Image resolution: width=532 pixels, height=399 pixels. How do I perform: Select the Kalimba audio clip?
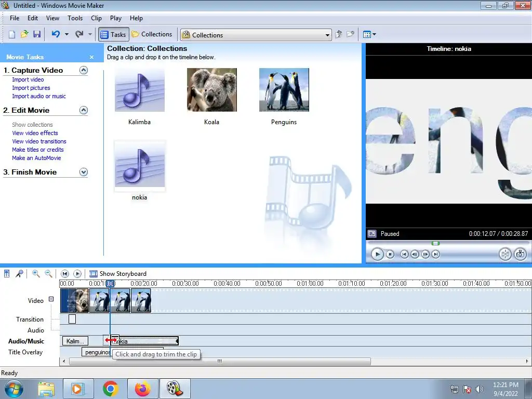pos(139,90)
